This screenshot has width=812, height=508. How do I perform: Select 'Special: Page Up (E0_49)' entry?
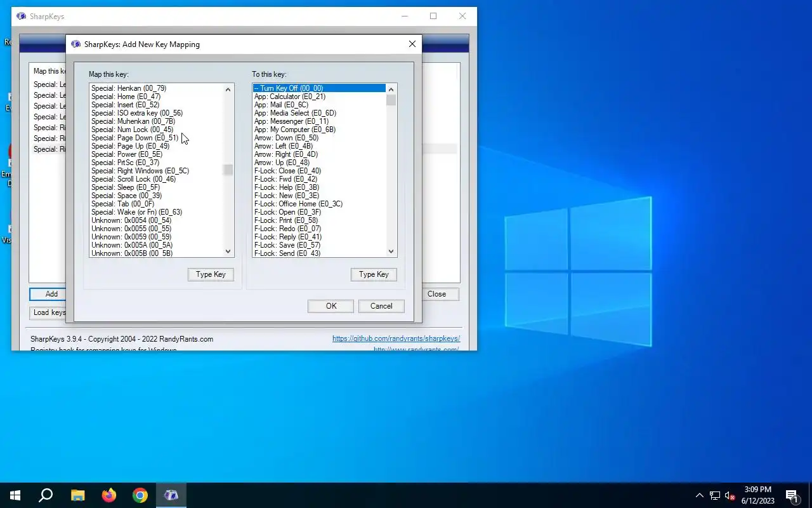[x=156, y=146]
